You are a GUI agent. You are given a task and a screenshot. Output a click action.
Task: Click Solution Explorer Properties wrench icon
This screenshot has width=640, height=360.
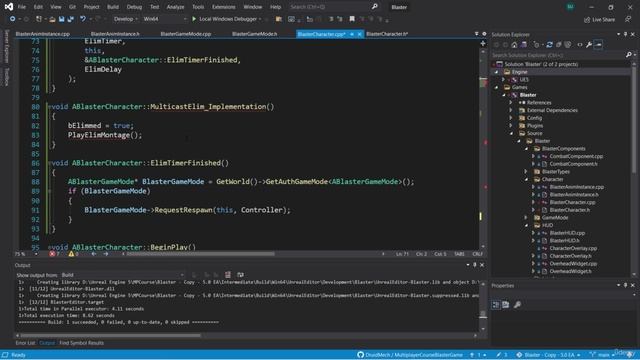click(x=589, y=45)
